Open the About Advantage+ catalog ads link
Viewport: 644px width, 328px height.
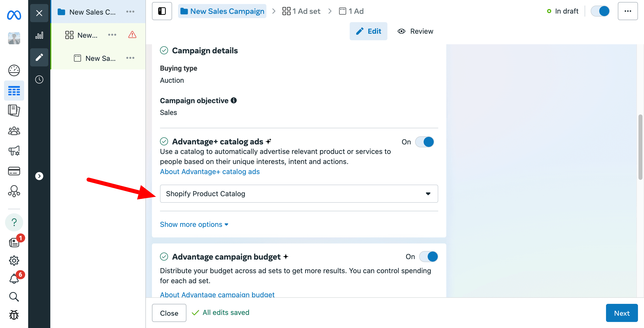pos(210,172)
